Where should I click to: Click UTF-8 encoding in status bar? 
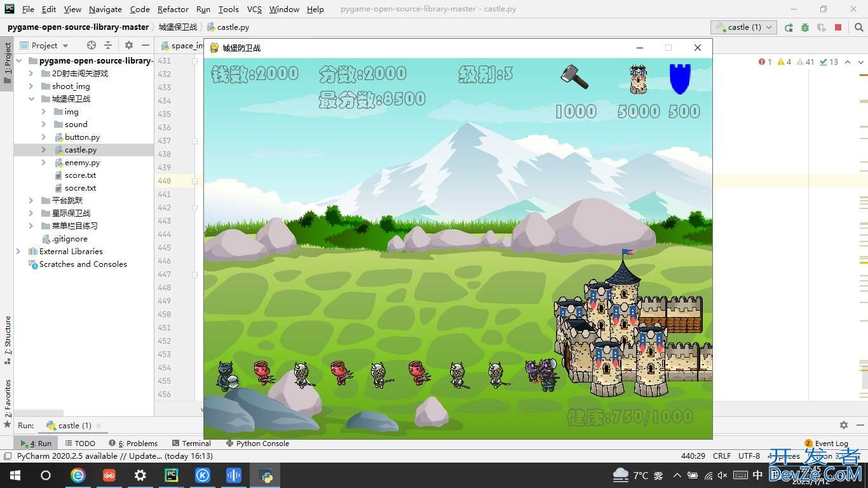[749, 456]
